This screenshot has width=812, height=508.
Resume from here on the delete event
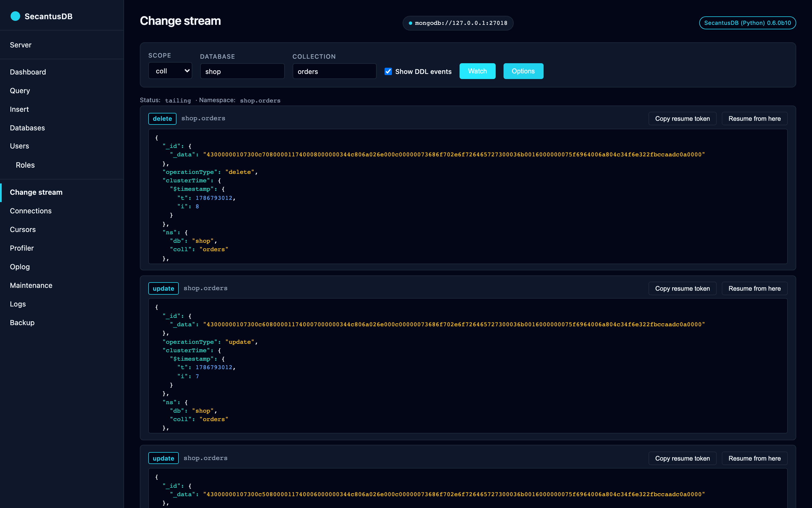pos(754,119)
